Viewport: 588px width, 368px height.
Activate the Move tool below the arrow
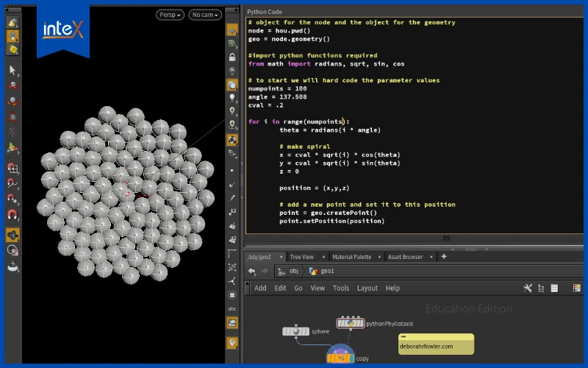(x=12, y=85)
